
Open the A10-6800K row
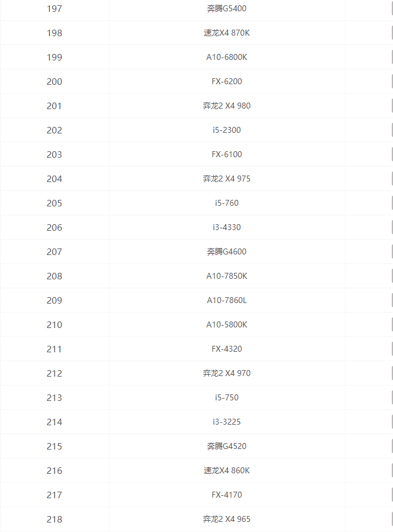(x=227, y=58)
